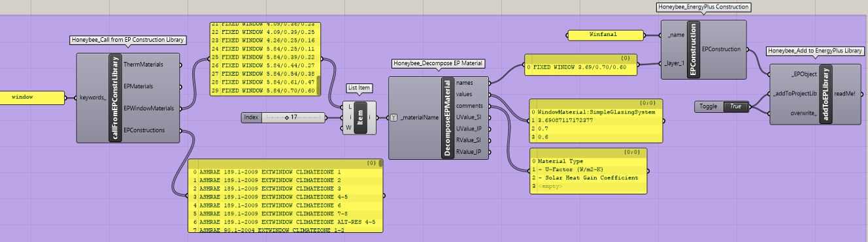Select the DecomposeEPMaterial component name bar
The width and height of the screenshot is (868, 242).
point(448,117)
